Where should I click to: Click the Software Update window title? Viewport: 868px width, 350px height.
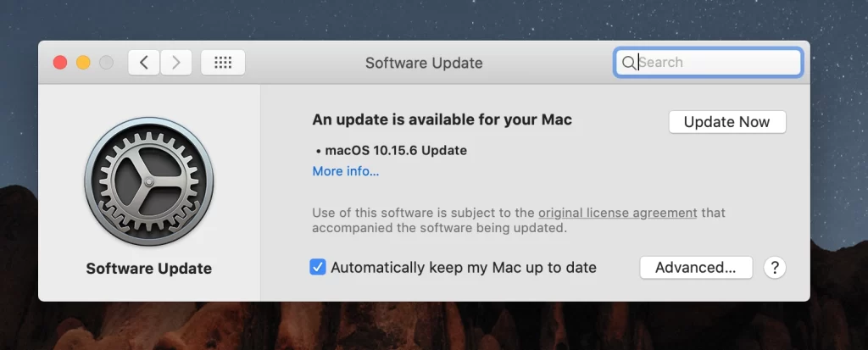[424, 63]
